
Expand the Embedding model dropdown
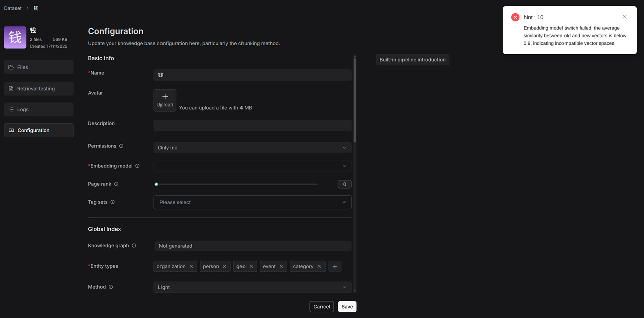252,166
